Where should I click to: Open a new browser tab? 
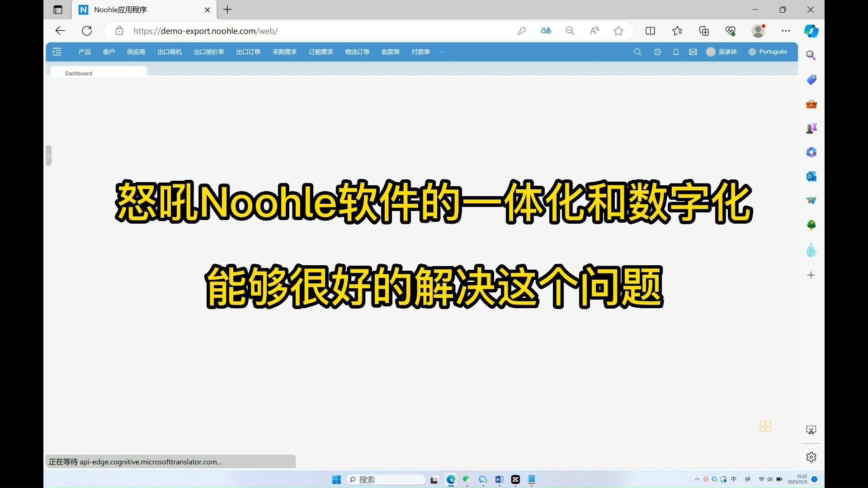(x=227, y=9)
